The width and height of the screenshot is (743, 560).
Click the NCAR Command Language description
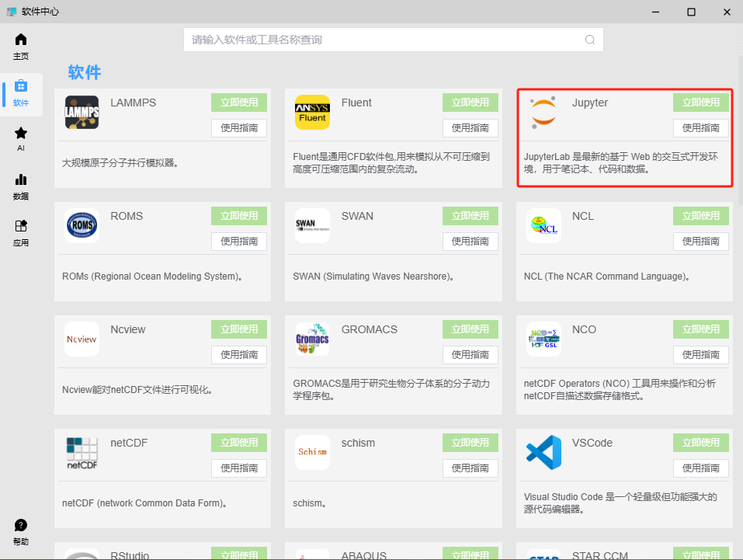pyautogui.click(x=606, y=276)
